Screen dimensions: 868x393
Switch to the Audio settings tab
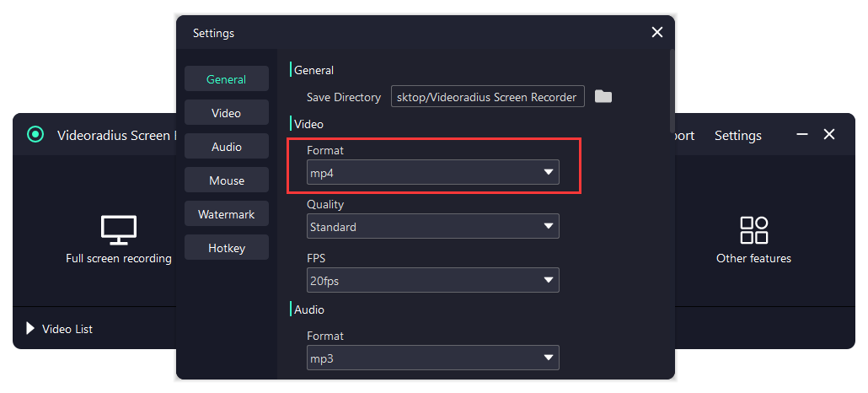227,147
